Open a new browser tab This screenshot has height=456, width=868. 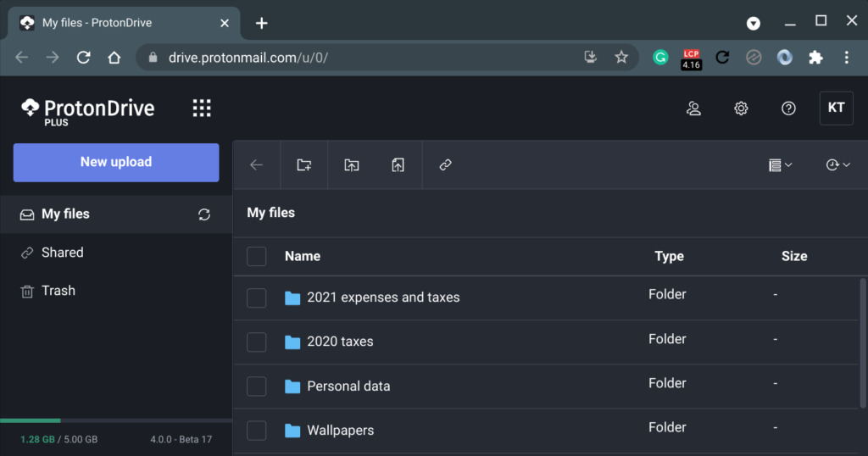pyautogui.click(x=262, y=23)
